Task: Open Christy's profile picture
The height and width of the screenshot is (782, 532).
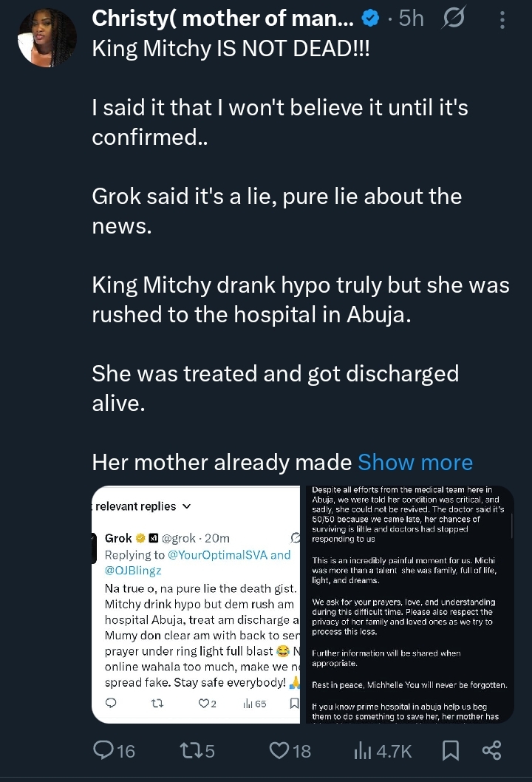Action: [x=47, y=38]
